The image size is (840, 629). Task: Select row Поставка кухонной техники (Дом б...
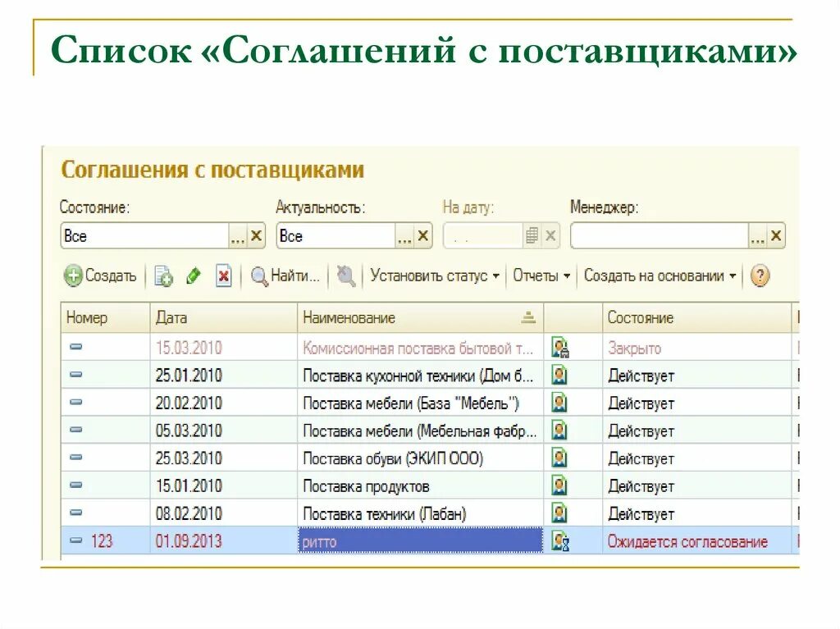[x=421, y=375]
